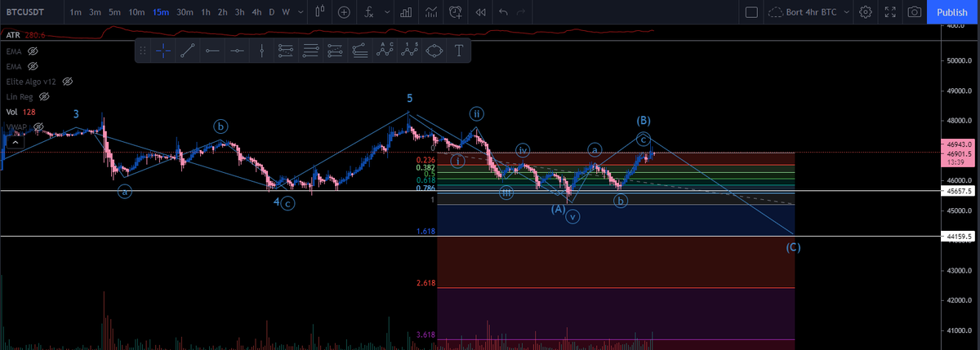Screen dimensions: 980x350
Task: Show the first EMA indicator
Action: [33, 51]
